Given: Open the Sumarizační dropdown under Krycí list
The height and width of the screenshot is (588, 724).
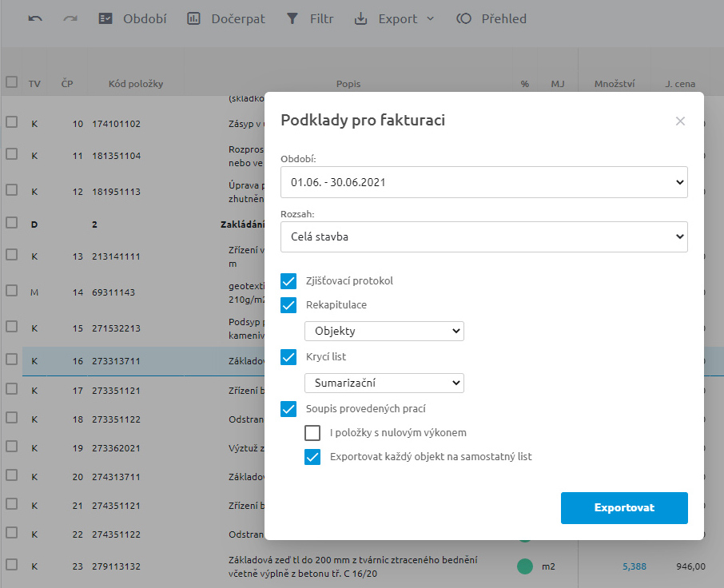Looking at the screenshot, I should pos(384,383).
